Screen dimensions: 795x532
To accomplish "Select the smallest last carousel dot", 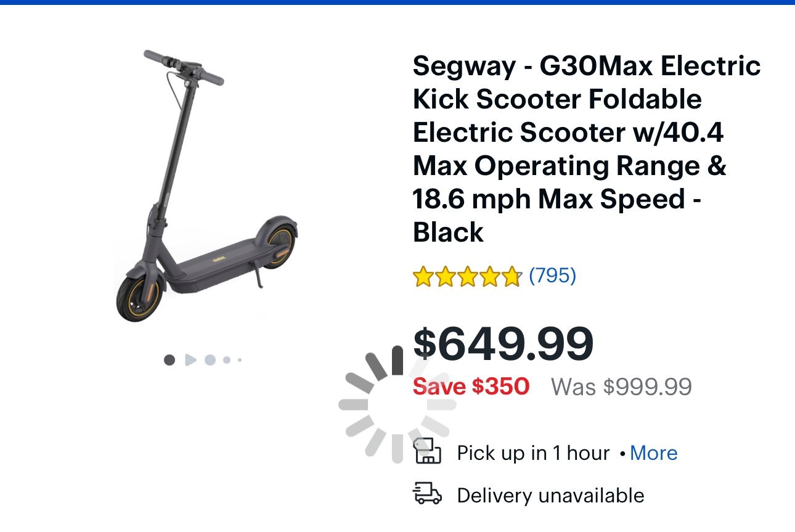I will click(x=240, y=360).
